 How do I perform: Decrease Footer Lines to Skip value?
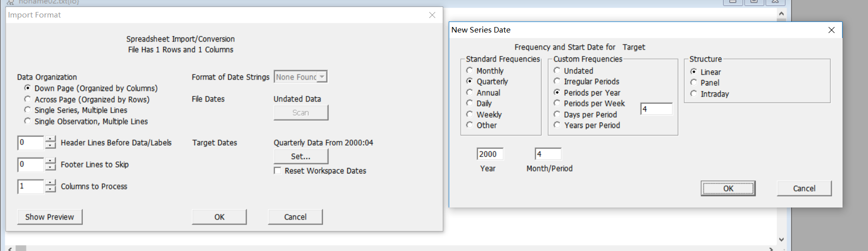coord(50,167)
